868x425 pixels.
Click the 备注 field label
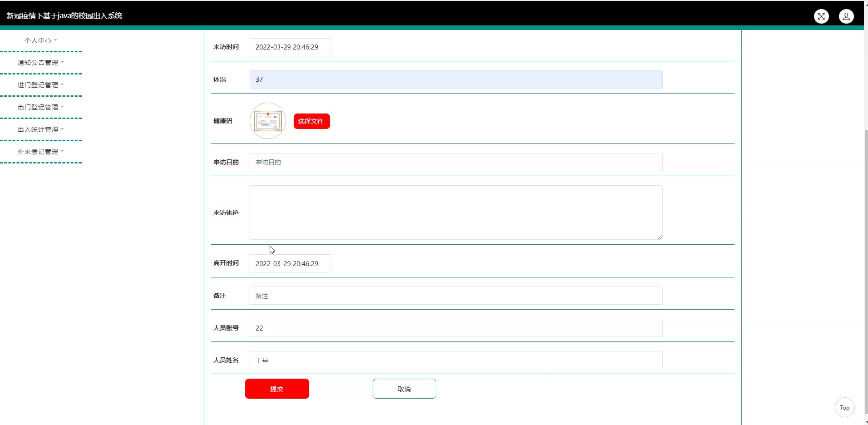220,296
